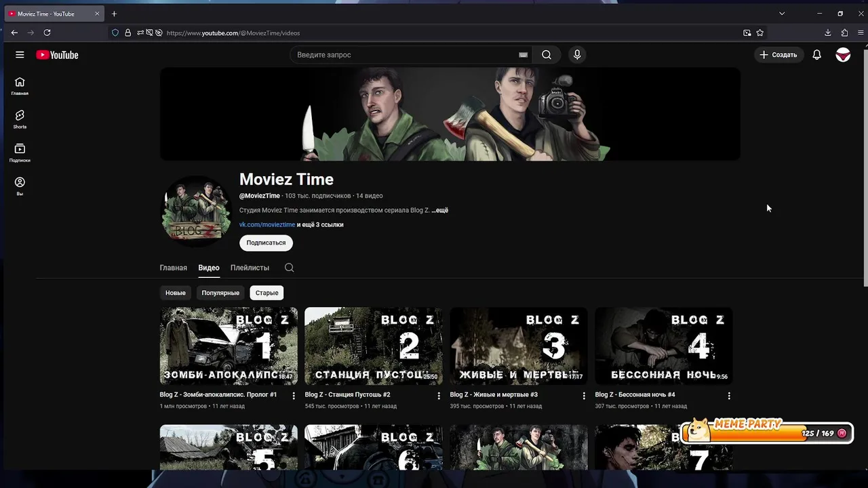
Task: Open the account avatar menu
Action: coord(843,55)
